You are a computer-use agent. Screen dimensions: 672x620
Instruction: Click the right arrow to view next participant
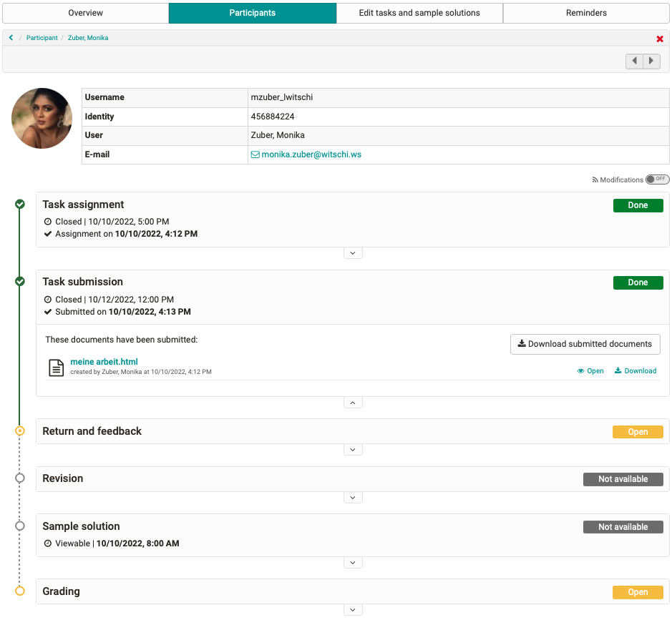(x=651, y=61)
